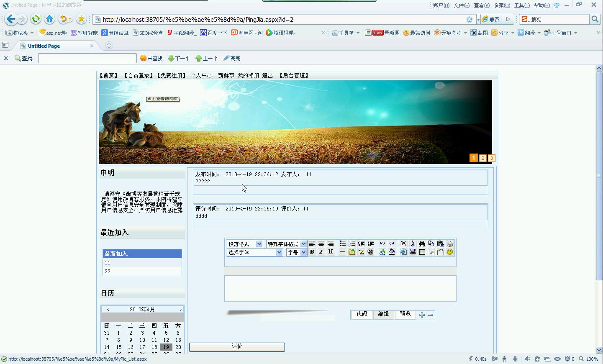Open the 段落格式 paragraph format dropdown

(245, 244)
